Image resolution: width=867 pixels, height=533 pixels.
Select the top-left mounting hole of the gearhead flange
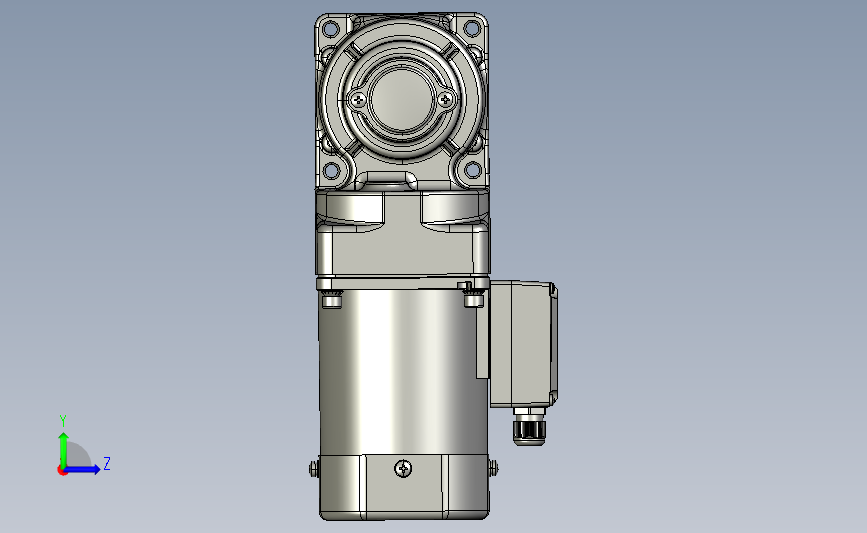pyautogui.click(x=331, y=28)
